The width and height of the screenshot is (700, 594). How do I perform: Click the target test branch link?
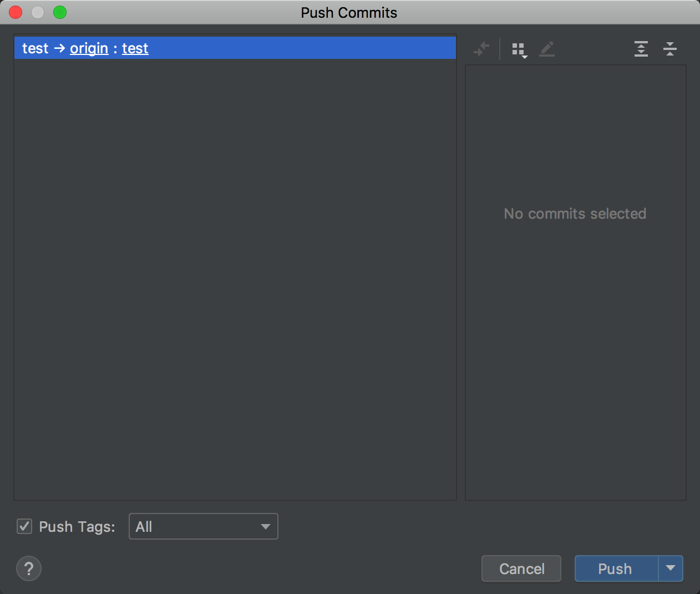(x=135, y=48)
